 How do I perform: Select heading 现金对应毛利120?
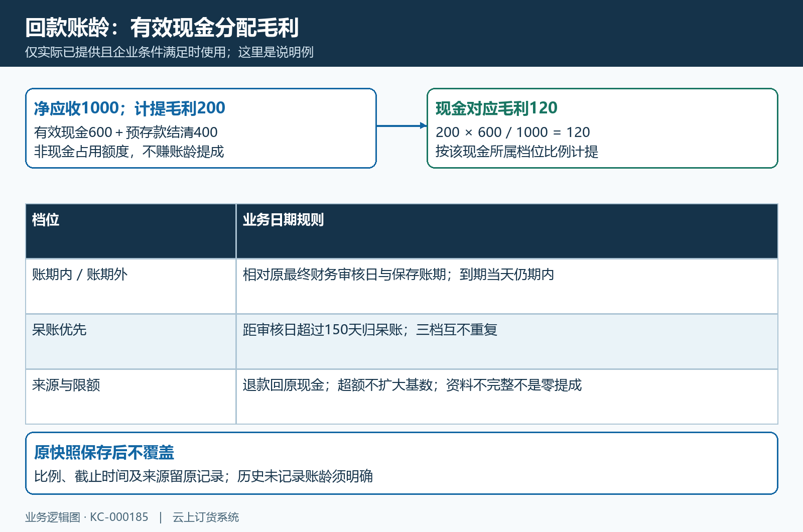(x=496, y=108)
